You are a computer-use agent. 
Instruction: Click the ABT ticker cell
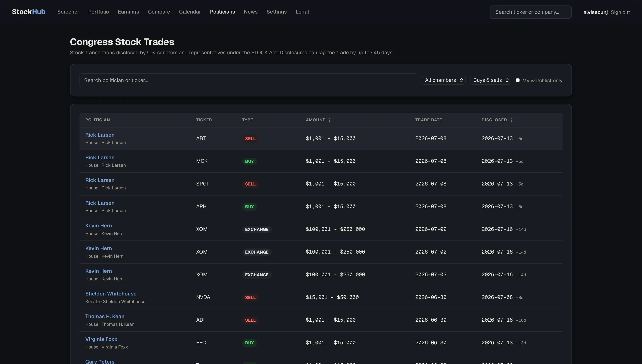201,139
